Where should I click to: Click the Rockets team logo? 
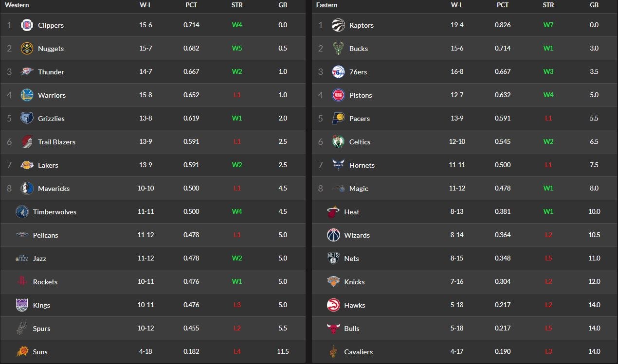point(22,282)
